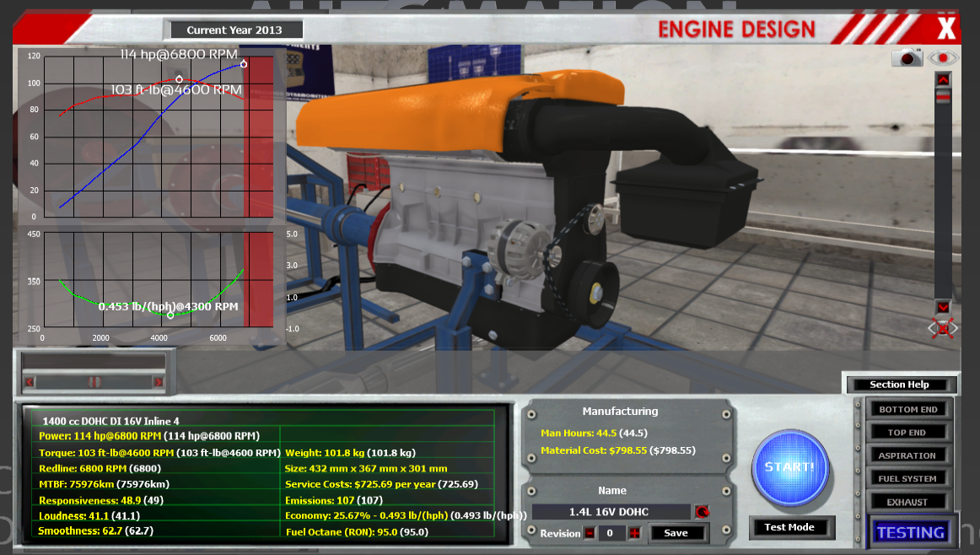The height and width of the screenshot is (555, 980).
Task: Edit the engine name field 1.4L 16V DOHC
Action: [610, 512]
